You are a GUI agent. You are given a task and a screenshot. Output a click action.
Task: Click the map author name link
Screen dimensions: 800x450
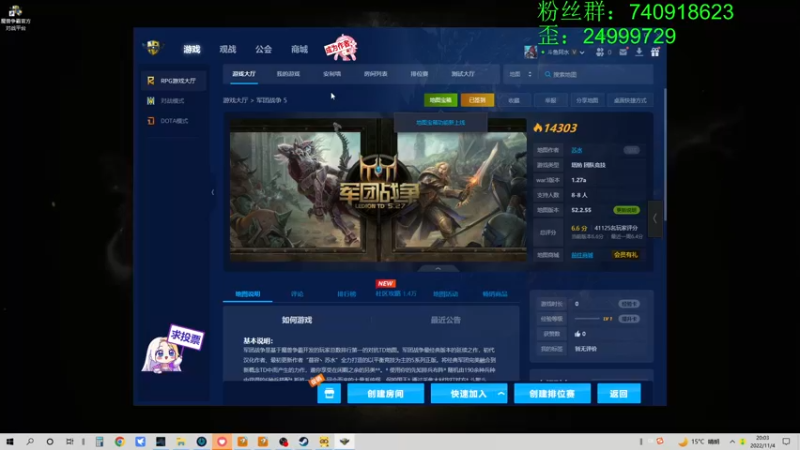pos(577,150)
